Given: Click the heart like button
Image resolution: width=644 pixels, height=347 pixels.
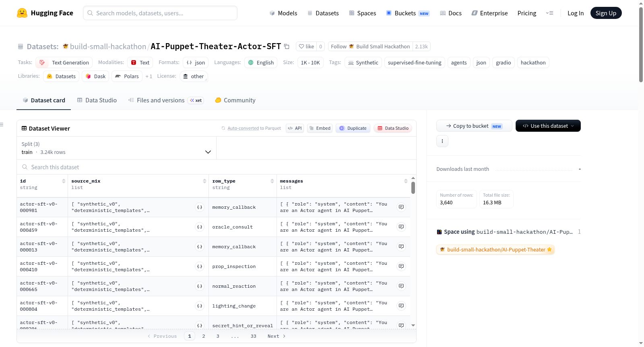Looking at the screenshot, I should tap(306, 46).
